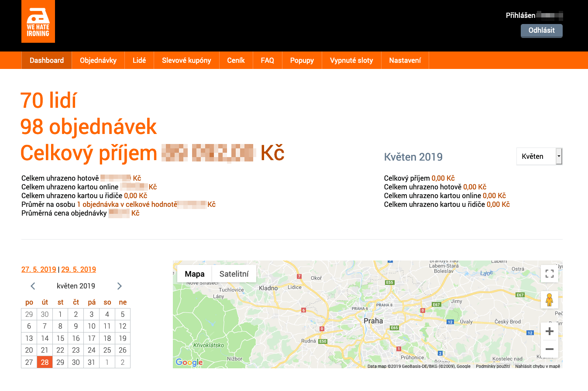
Task: Select the Street View pegman icon
Action: click(550, 300)
